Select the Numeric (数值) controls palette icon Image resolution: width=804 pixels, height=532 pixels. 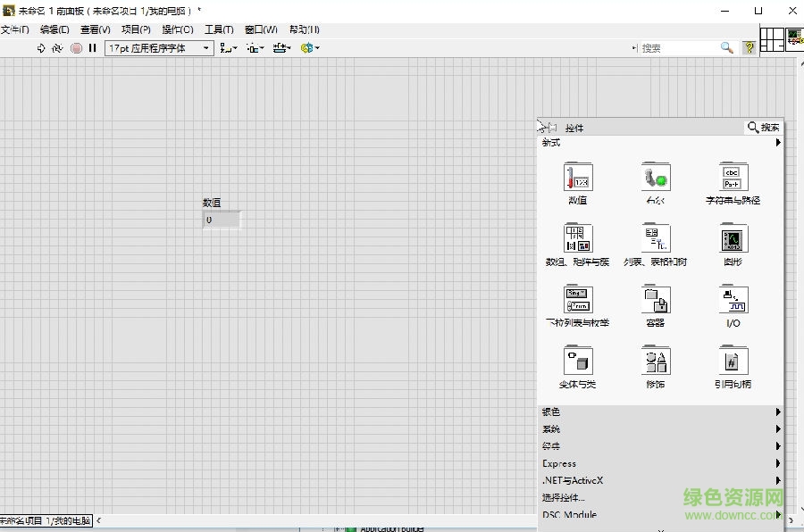pos(576,177)
